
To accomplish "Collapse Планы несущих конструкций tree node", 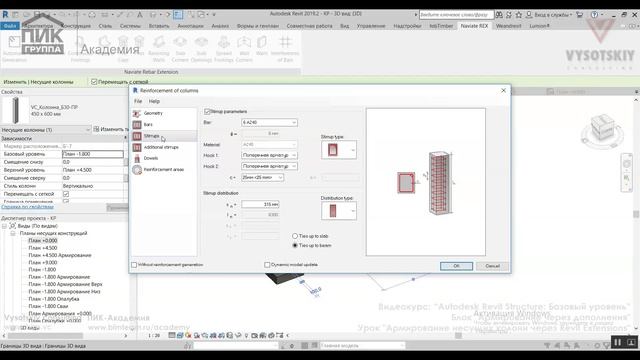I will pyautogui.click(x=13, y=233).
